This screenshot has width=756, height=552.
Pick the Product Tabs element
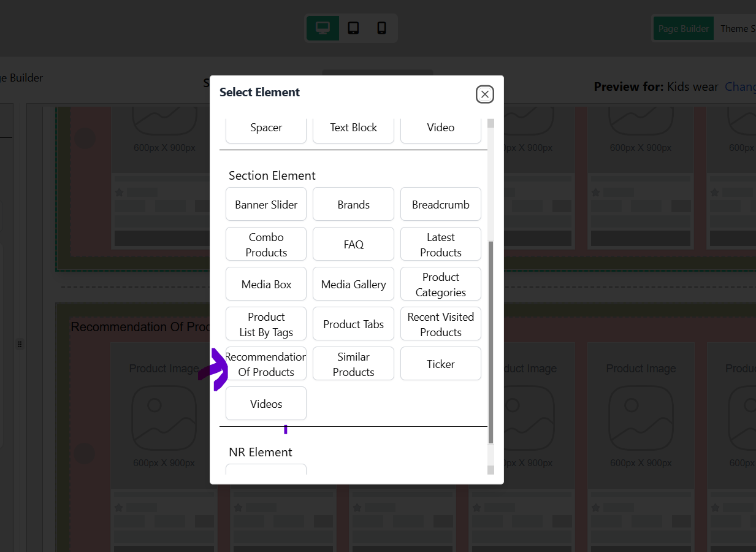353,324
